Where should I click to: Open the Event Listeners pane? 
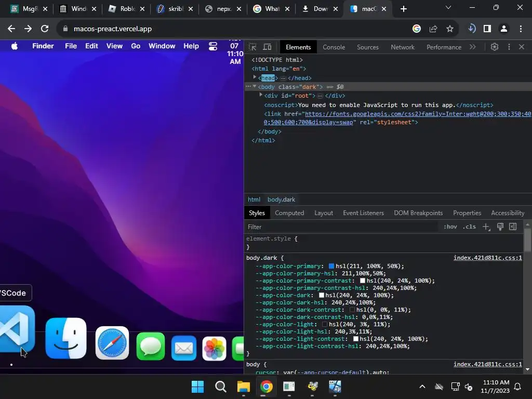[x=363, y=212]
